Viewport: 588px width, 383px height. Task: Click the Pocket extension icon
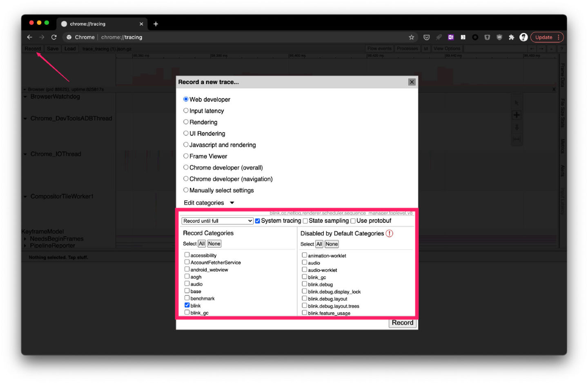pyautogui.click(x=427, y=37)
